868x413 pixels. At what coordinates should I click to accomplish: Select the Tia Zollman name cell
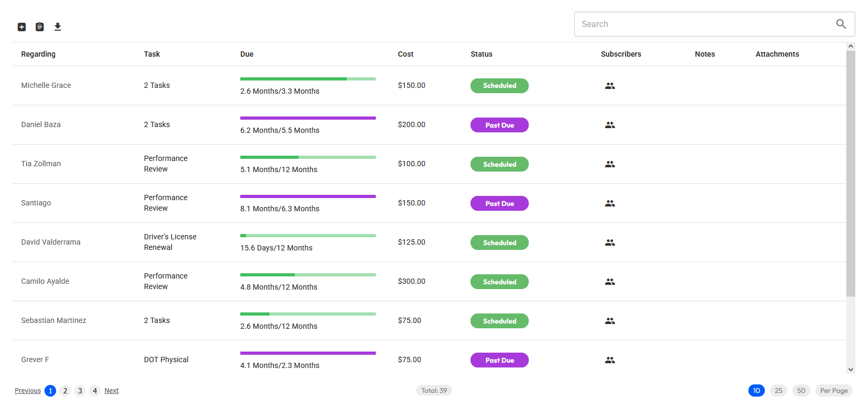tap(41, 164)
